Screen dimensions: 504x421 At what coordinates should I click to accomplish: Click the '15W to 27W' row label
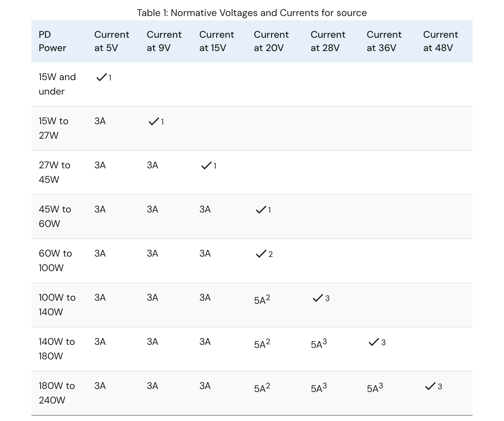point(53,128)
